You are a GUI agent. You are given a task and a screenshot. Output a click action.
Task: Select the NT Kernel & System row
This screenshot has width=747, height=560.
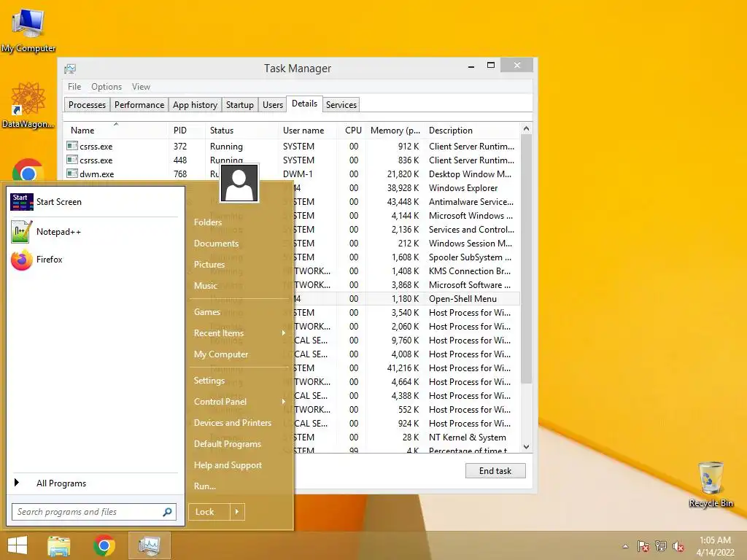tap(407, 437)
